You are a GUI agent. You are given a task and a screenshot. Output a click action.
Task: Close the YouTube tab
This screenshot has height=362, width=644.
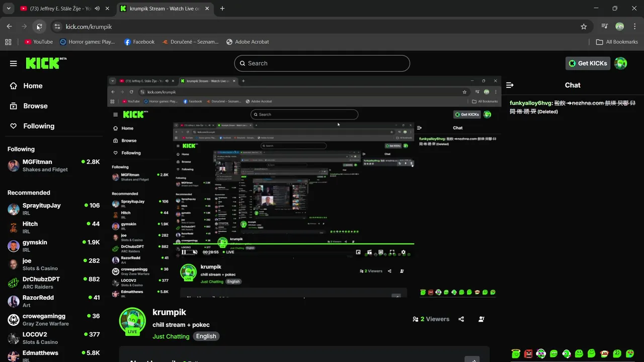[x=107, y=9]
